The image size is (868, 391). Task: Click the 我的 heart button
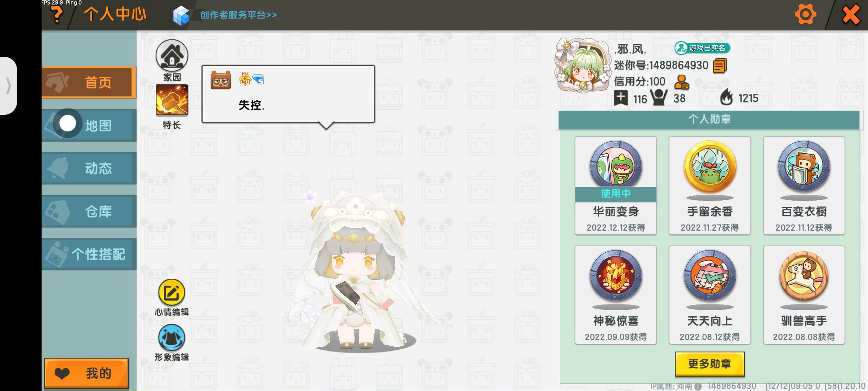pos(86,373)
